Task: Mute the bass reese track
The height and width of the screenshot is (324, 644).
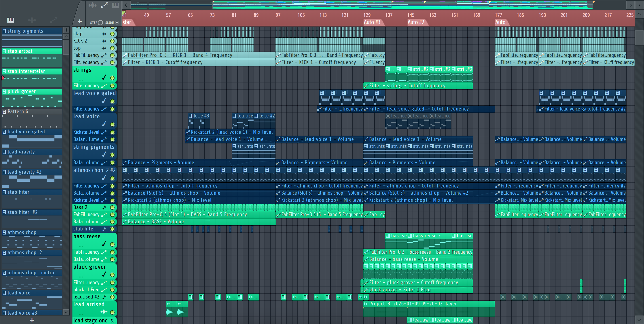Action: 112,244
